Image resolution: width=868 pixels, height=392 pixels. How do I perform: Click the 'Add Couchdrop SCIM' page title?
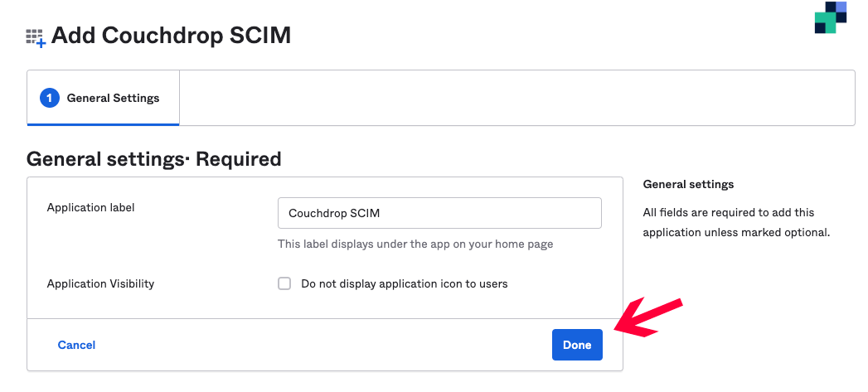coord(171,36)
